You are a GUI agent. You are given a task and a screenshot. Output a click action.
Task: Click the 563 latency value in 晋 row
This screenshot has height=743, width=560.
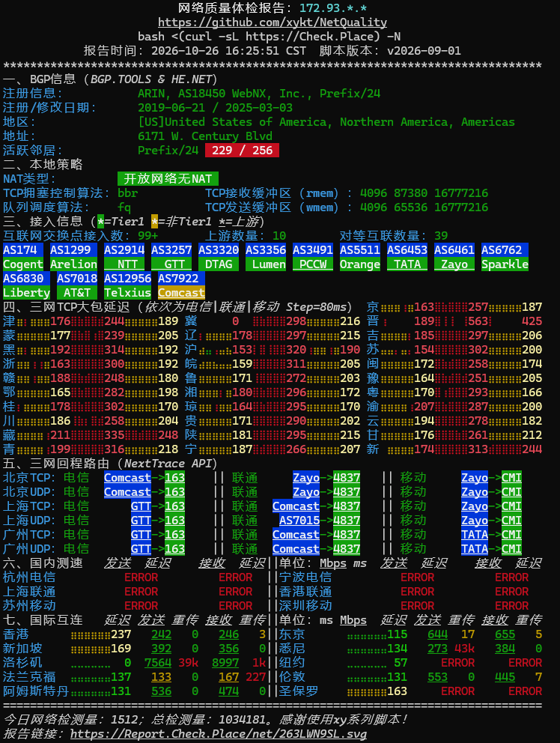478,321
